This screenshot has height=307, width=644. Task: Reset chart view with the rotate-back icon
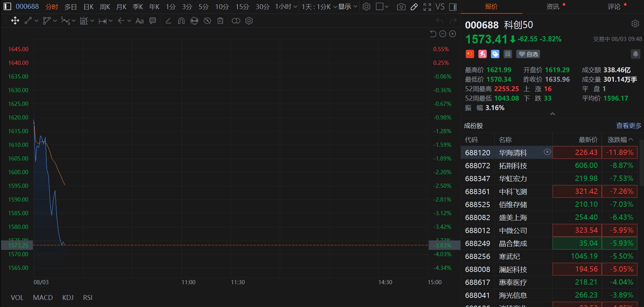tap(433, 34)
